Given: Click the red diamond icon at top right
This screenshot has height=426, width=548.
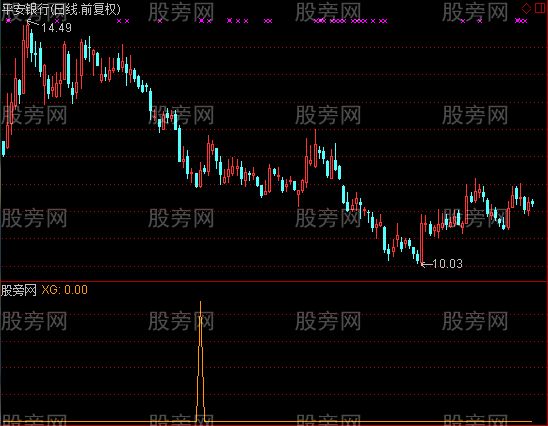Looking at the screenshot, I should click(526, 9).
